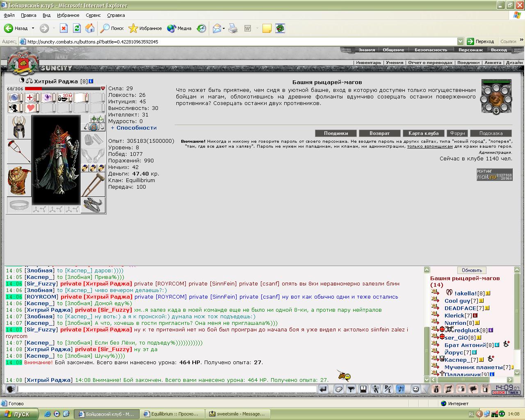Click the P/L chat toolbar icon
Screen dimensions: 525x420
[x=388, y=389]
